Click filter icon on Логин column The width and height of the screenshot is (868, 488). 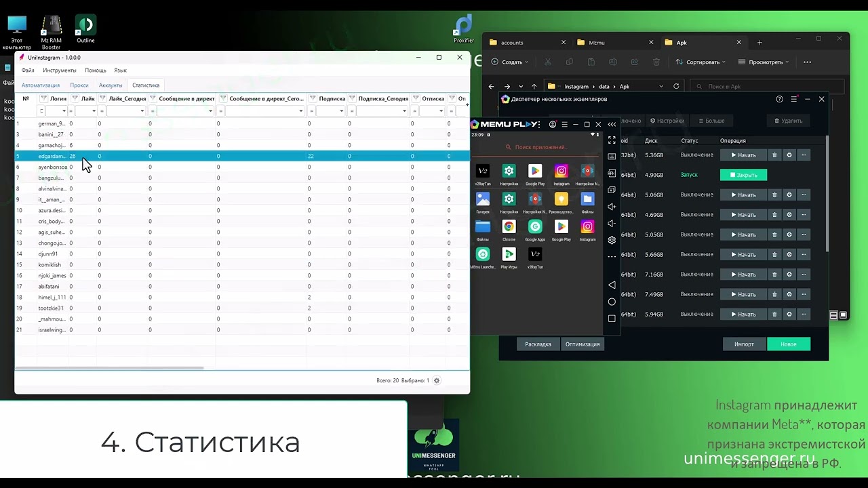[45, 99]
